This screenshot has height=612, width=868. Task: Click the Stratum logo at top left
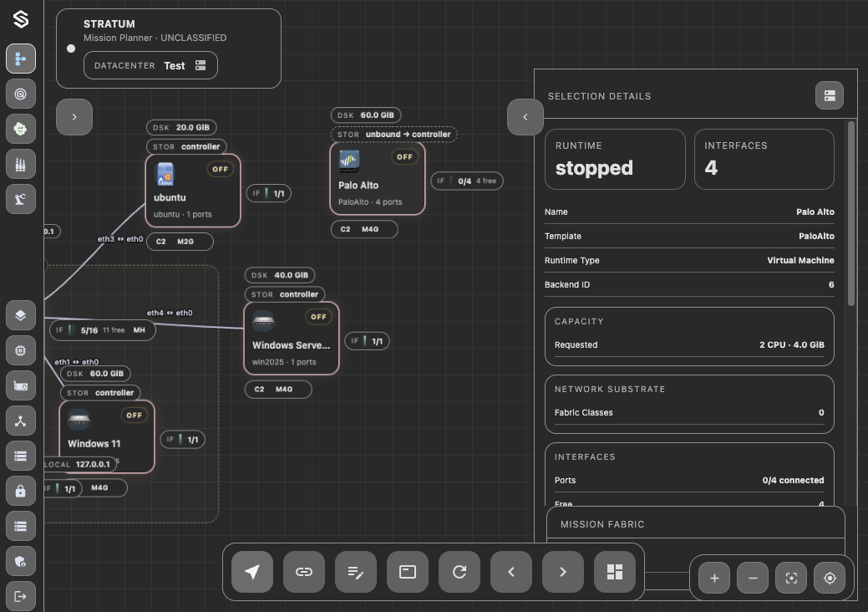pos(21,19)
